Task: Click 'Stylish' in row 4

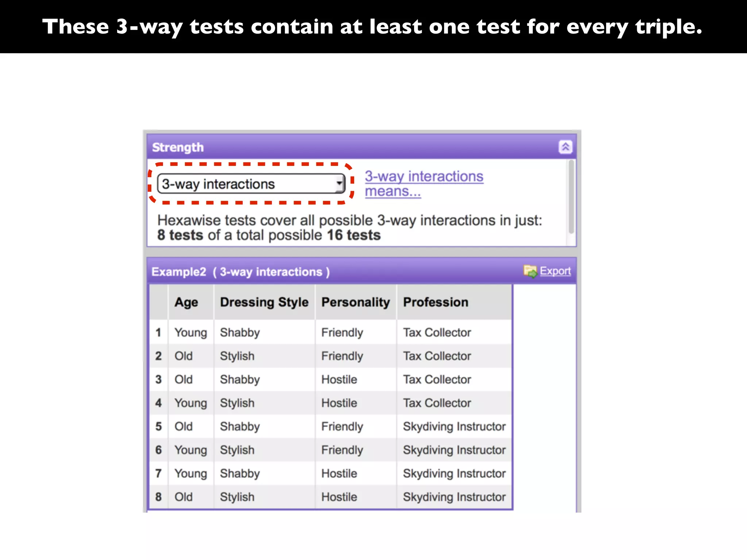Action: click(237, 403)
